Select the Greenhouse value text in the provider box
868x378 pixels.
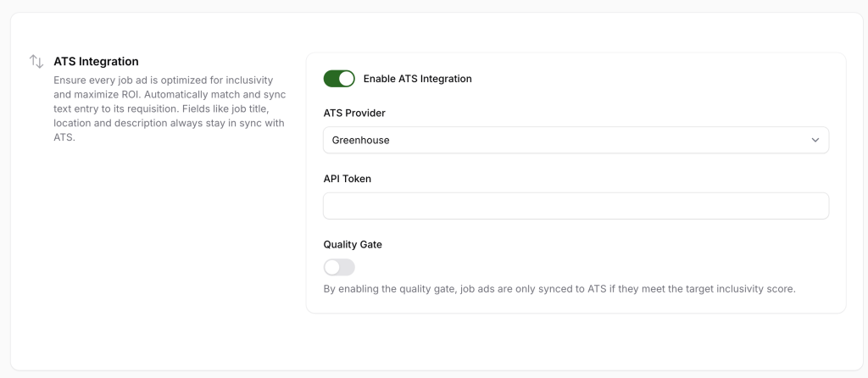(361, 140)
